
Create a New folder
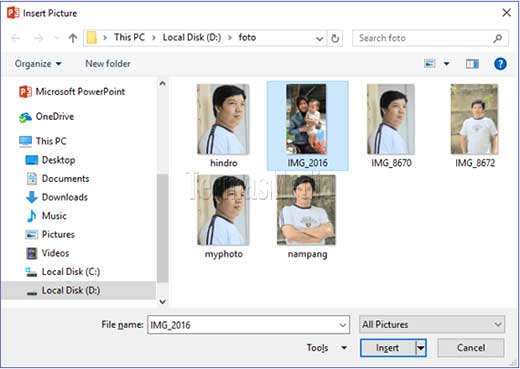[108, 64]
